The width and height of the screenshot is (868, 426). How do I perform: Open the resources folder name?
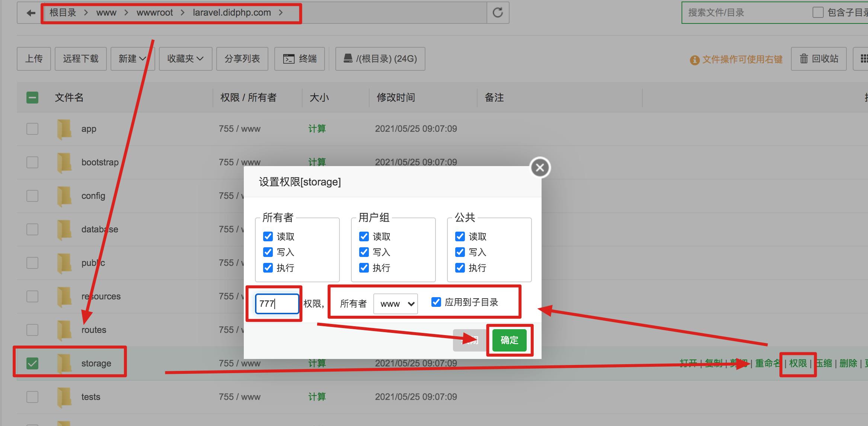(x=101, y=296)
